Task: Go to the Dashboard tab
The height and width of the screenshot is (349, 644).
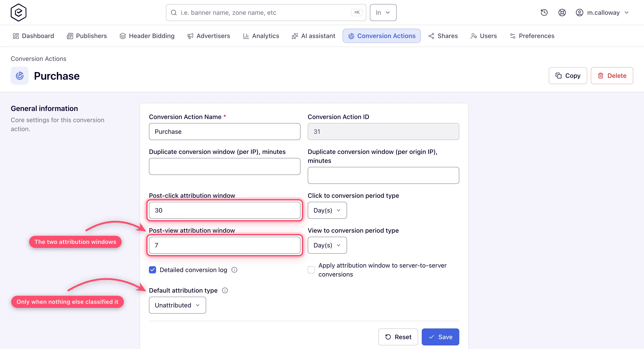Action: (x=33, y=36)
